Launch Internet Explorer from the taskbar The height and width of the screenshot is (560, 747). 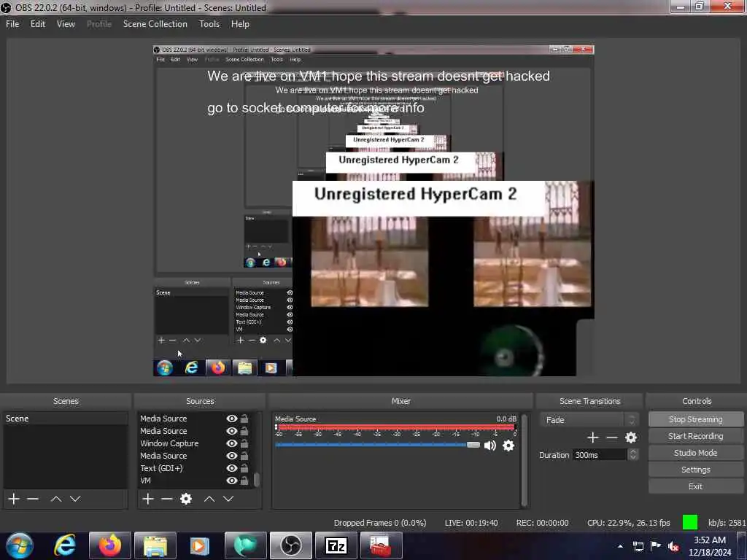click(x=65, y=545)
